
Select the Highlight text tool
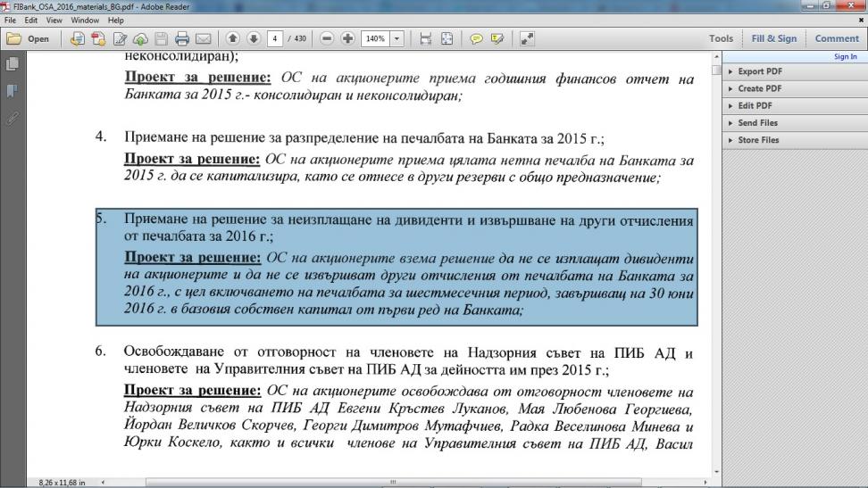497,38
